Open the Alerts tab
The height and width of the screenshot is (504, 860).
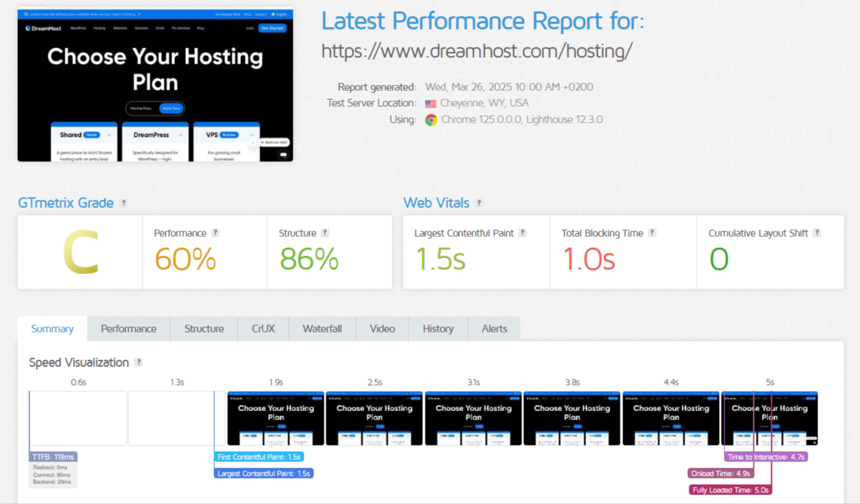pos(494,328)
